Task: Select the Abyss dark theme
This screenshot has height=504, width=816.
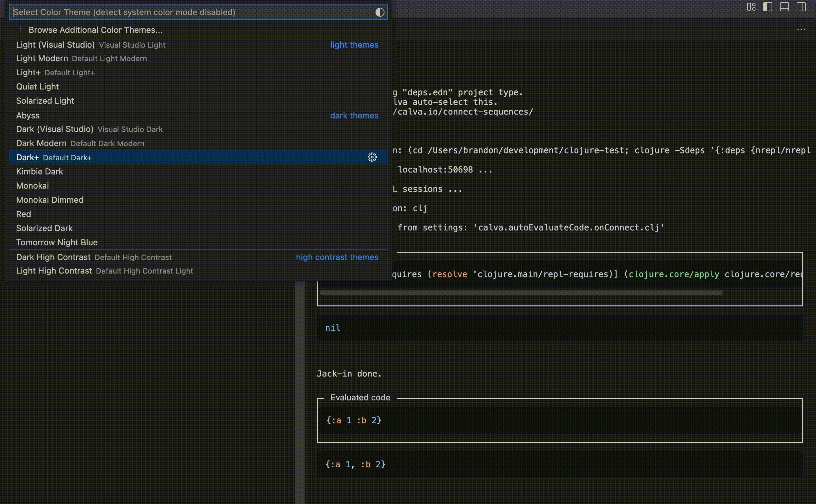Action: 28,115
